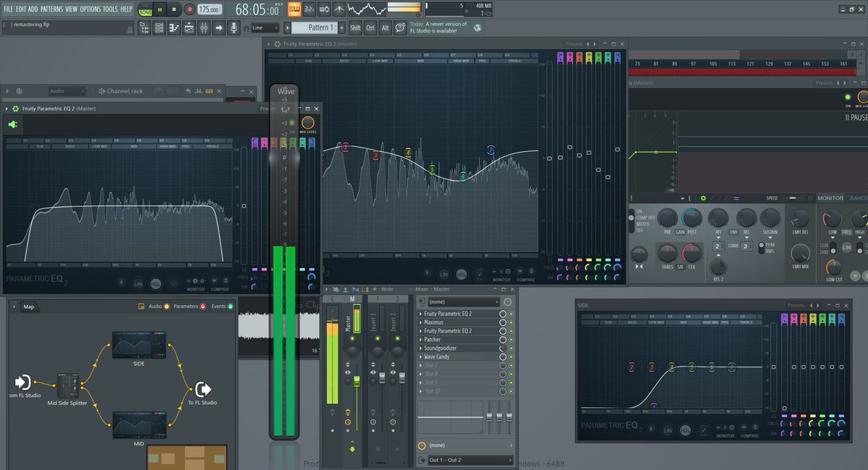
Task: Click the LIN button in Maximus
Action: click(x=846, y=247)
